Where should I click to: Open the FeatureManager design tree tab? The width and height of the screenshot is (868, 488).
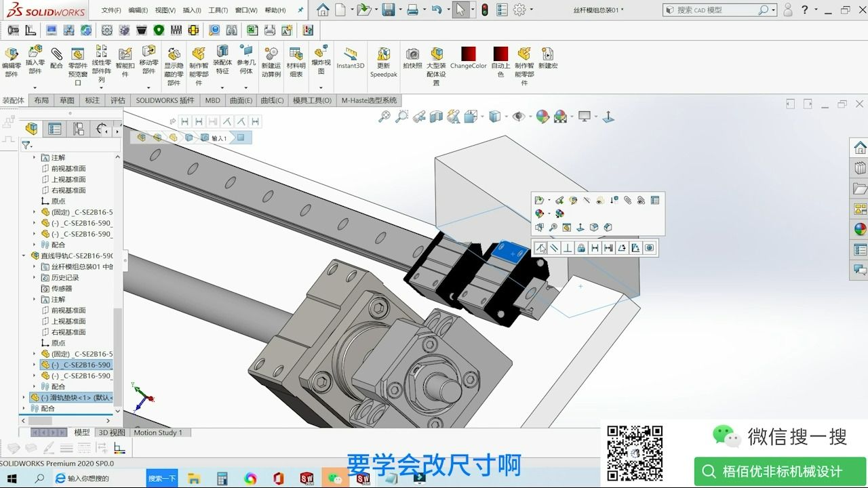(x=31, y=129)
